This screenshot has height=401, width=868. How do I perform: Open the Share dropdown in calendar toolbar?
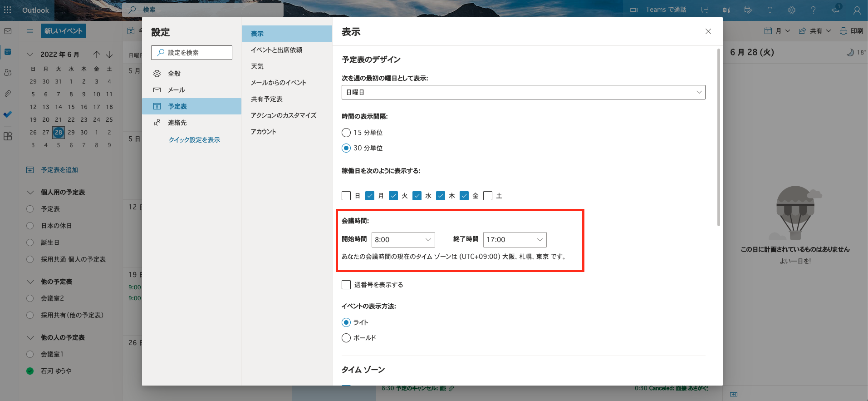(x=815, y=31)
